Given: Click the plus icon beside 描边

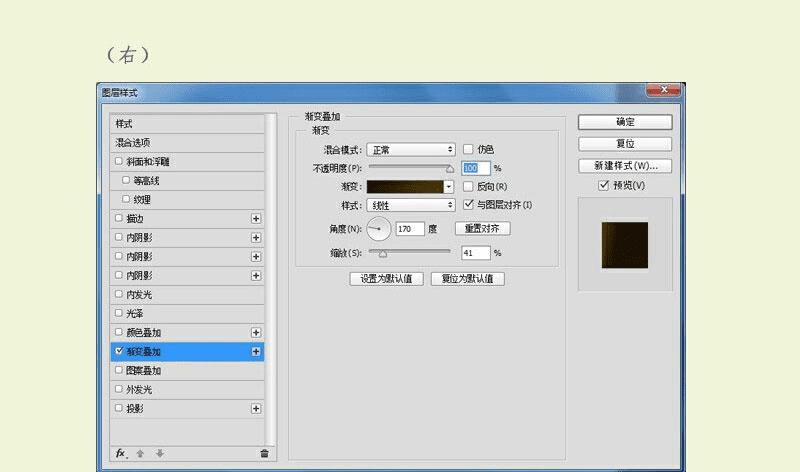Looking at the screenshot, I should click(256, 218).
